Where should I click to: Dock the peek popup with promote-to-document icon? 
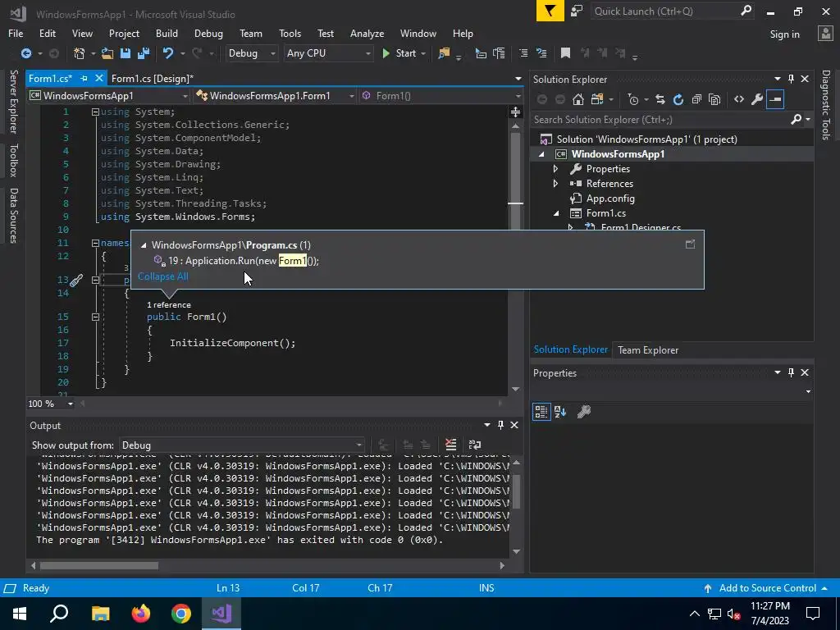(x=690, y=244)
